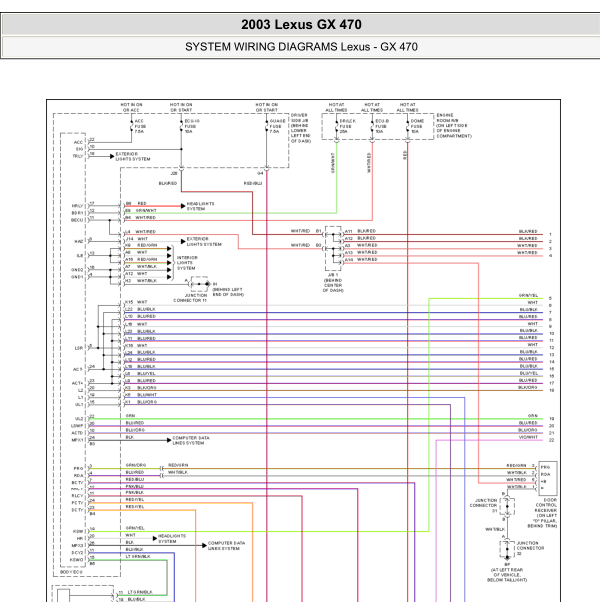600x602 pixels.
Task: Select the ECU-IG FUSE 10A label
Action: click(192, 126)
